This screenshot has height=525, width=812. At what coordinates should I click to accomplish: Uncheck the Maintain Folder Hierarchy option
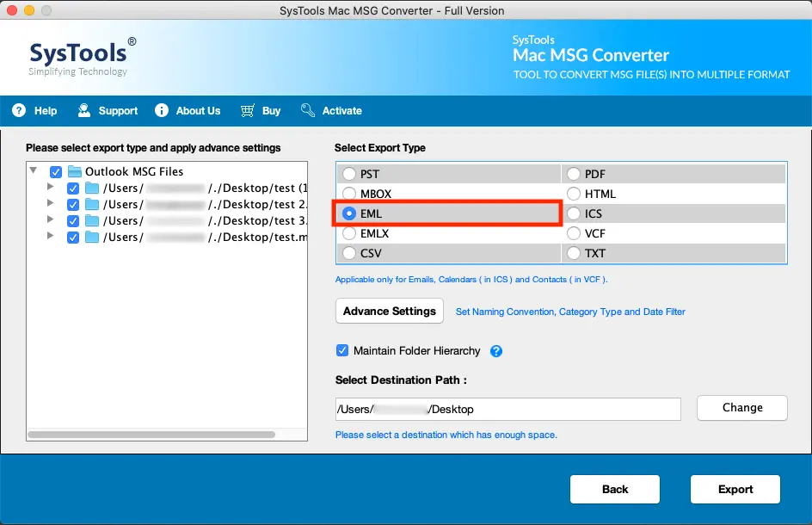tap(342, 350)
